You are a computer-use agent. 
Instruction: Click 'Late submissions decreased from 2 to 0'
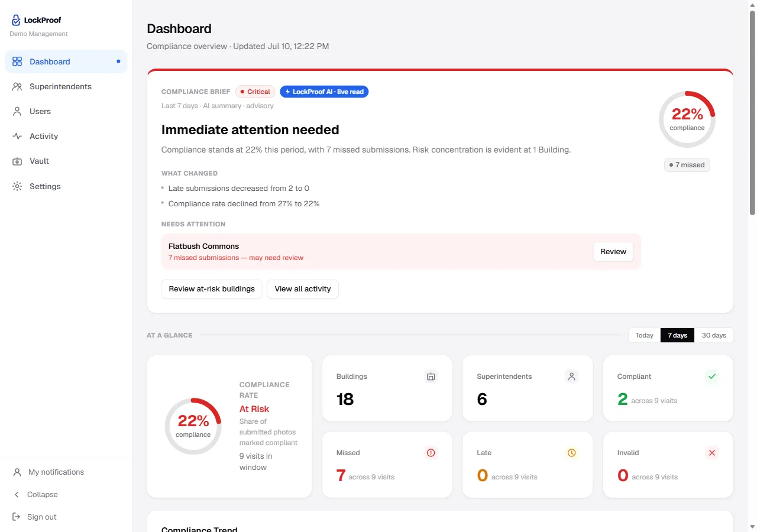pos(239,188)
